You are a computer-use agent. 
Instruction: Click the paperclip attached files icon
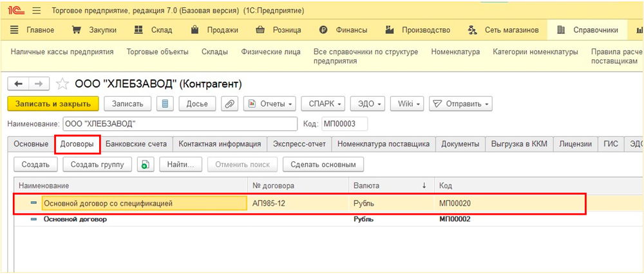(229, 104)
